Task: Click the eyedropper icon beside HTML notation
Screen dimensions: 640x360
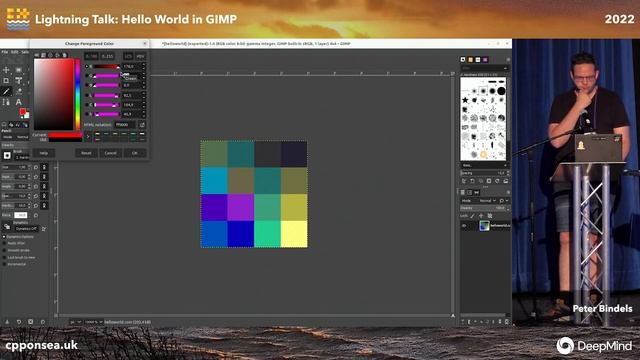Action: click(142, 124)
